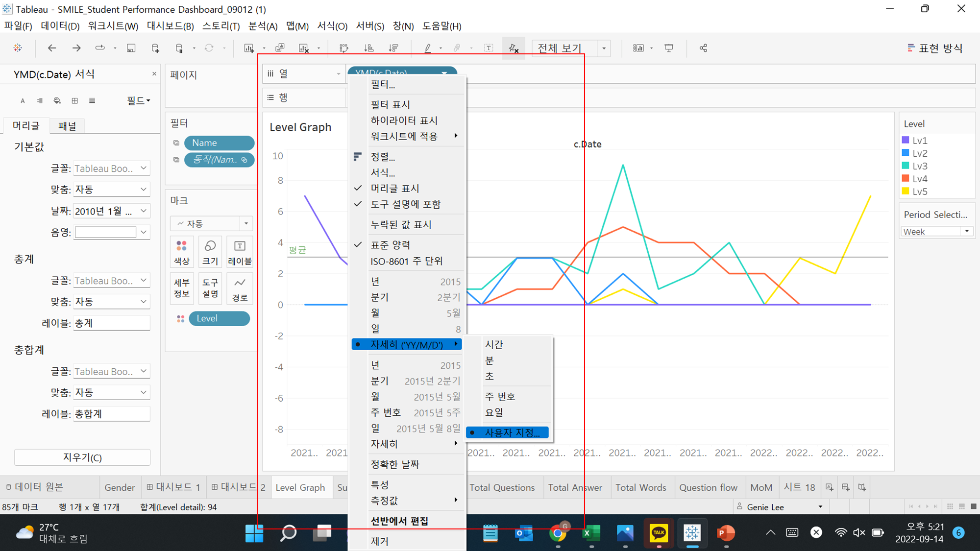Select ISO-8601 주 단위 option
The width and height of the screenshot is (980, 551).
(407, 261)
